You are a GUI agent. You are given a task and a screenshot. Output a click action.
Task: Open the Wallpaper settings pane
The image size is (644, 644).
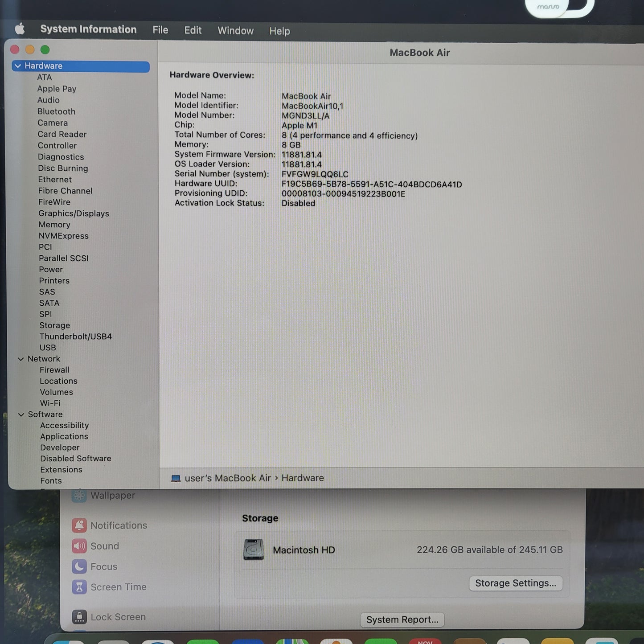(x=112, y=495)
